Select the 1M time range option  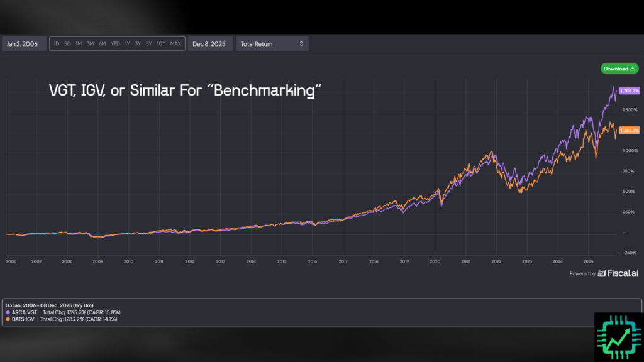[x=78, y=43]
